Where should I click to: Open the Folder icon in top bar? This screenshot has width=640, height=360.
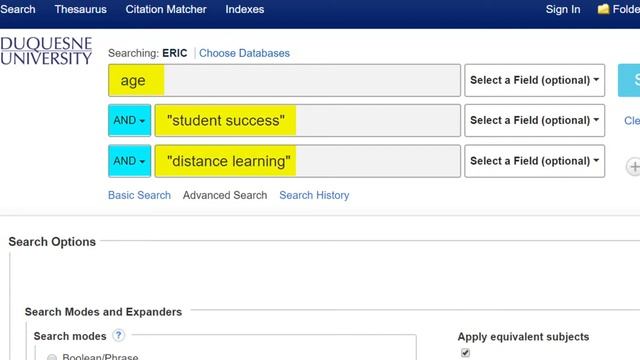603,9
